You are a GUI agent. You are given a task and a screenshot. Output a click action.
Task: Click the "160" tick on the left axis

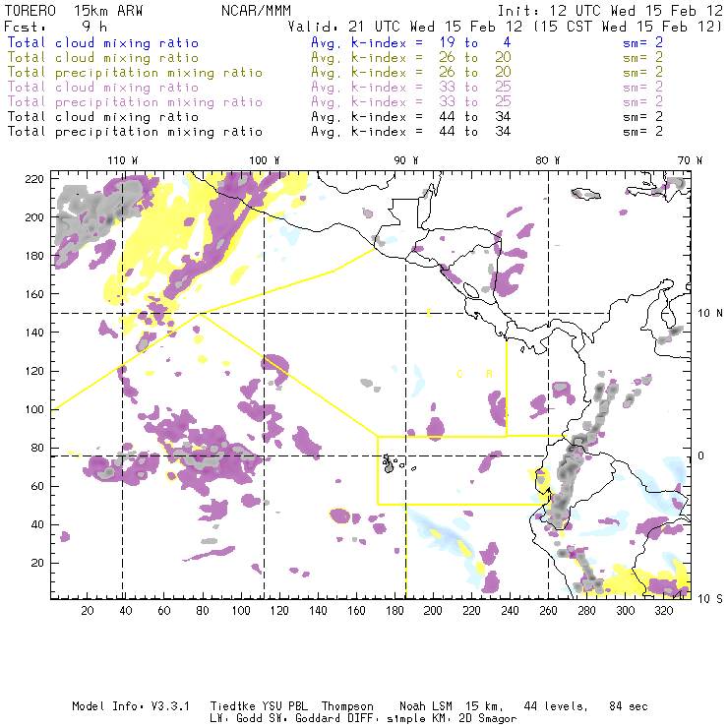pos(34,294)
